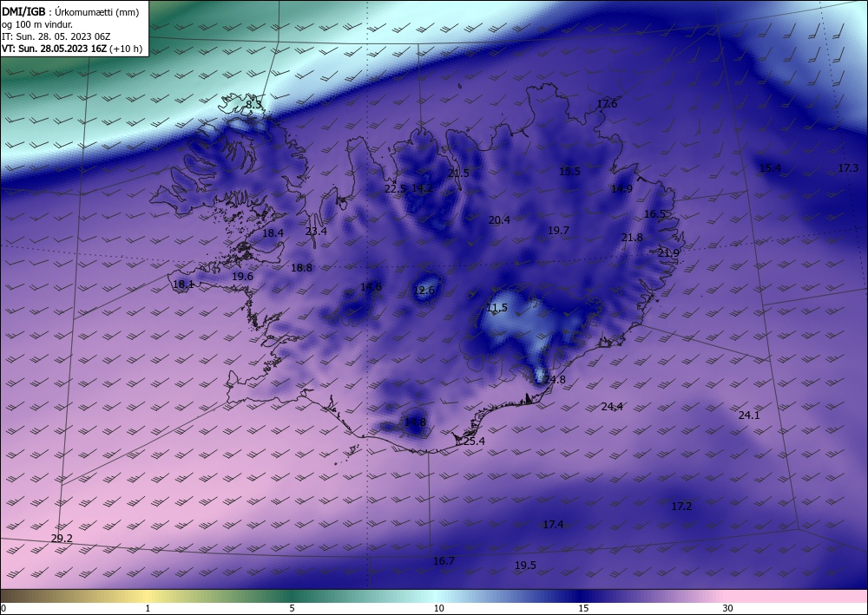Click the 12.6 value on the map
The width and height of the screenshot is (868, 615).
(x=424, y=291)
